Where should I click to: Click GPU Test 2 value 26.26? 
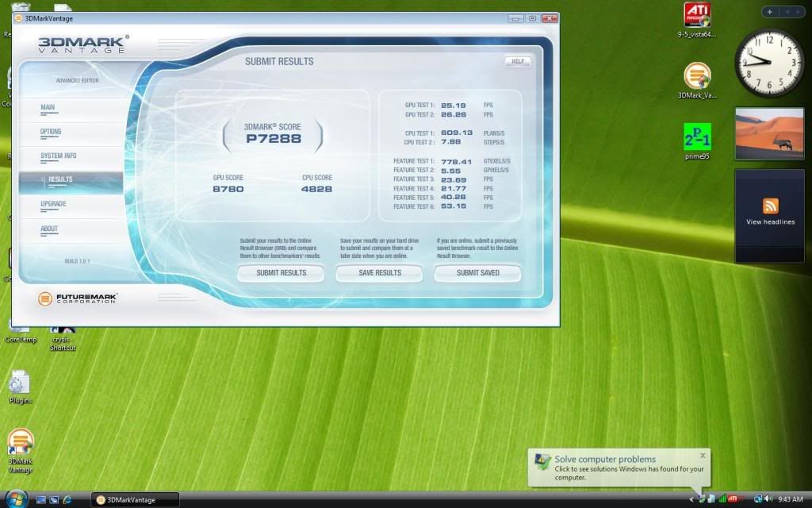click(453, 114)
